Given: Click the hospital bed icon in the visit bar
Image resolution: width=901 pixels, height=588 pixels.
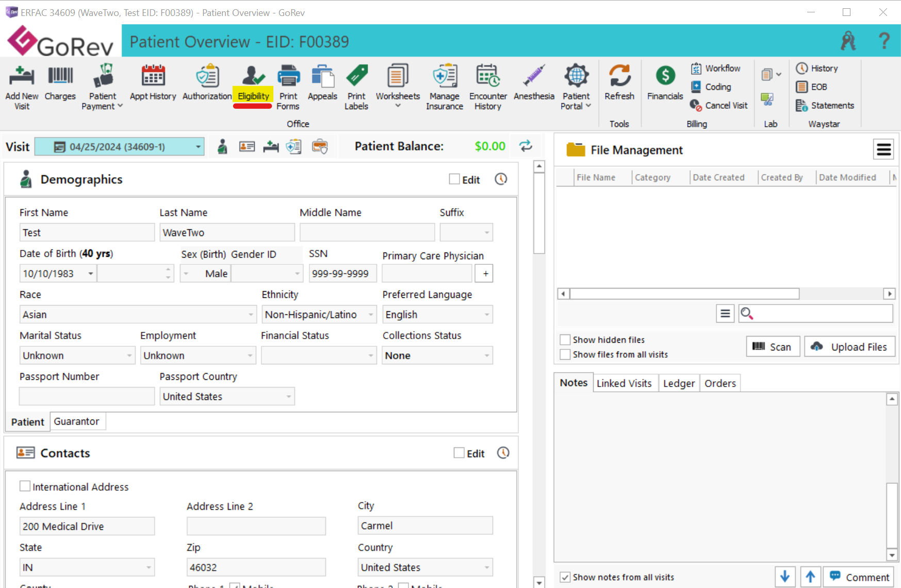Looking at the screenshot, I should (x=271, y=146).
